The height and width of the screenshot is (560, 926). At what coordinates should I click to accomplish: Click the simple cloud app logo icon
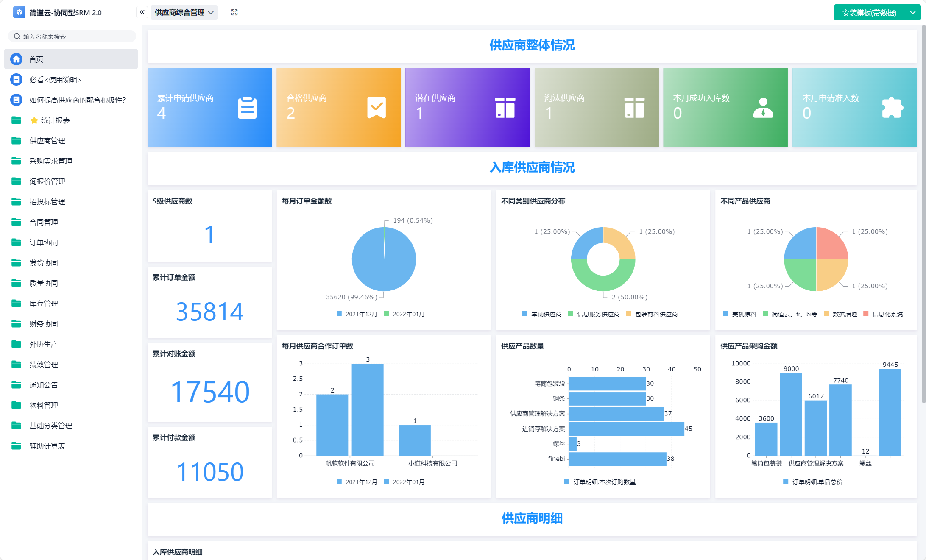tap(19, 12)
